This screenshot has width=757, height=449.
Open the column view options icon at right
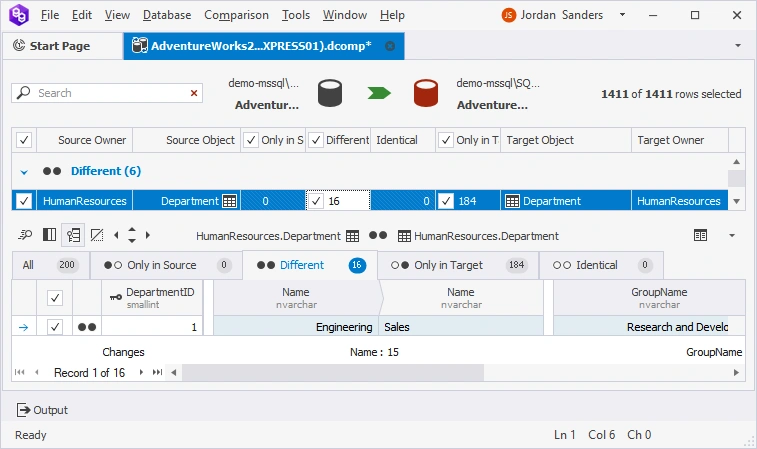pyautogui.click(x=701, y=235)
